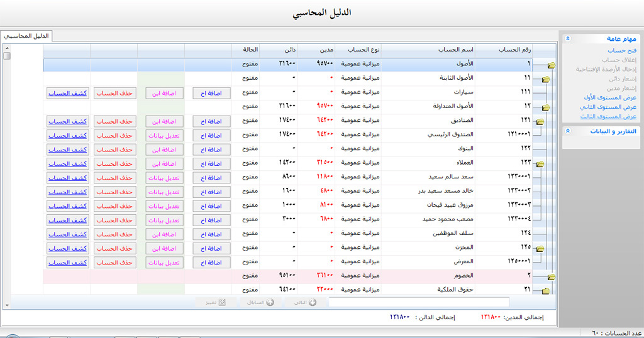Click the الصناديق account folder icon
The width and height of the screenshot is (644, 338).
pos(540,121)
